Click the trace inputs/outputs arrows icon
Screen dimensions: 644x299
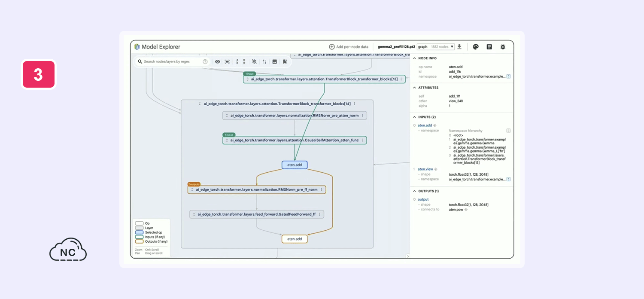[264, 62]
